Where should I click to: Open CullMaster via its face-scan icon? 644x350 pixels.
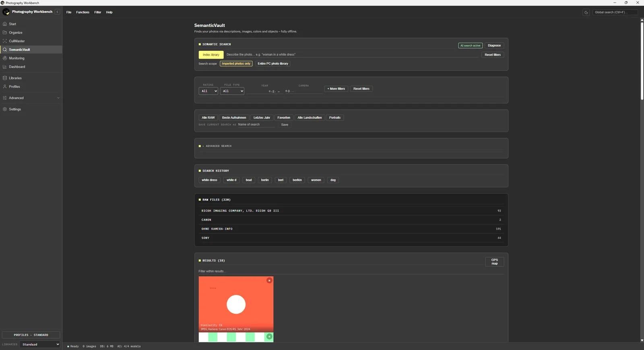tap(5, 41)
